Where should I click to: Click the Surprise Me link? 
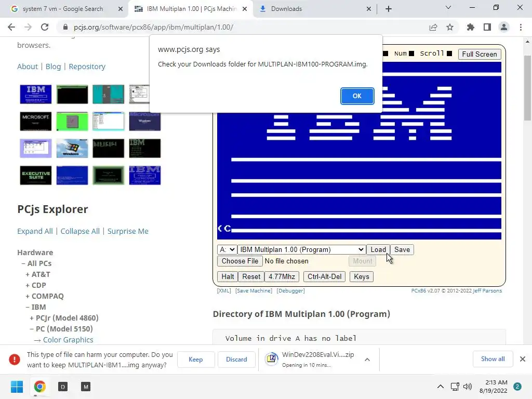(x=128, y=231)
